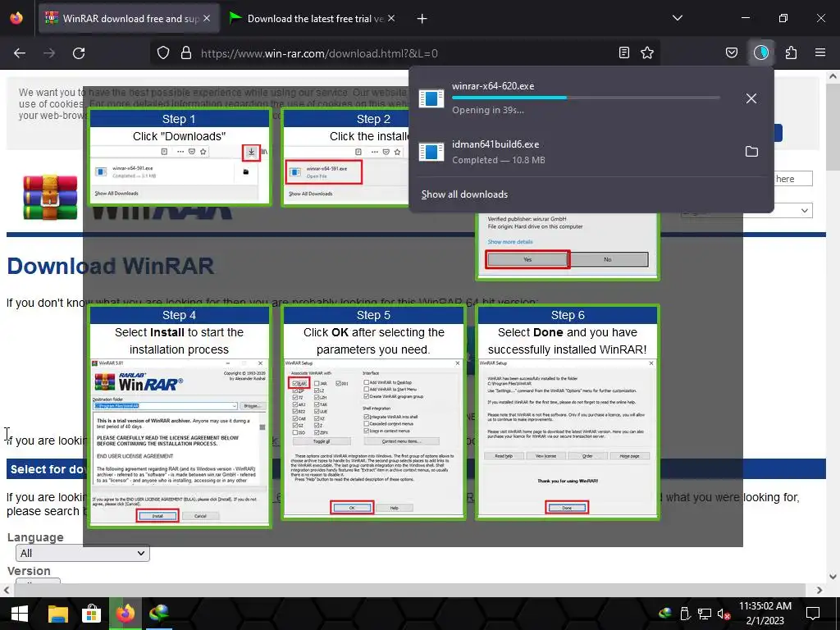This screenshot has width=840, height=630.
Task: Click the Step 6 Done image
Action: [x=568, y=413]
